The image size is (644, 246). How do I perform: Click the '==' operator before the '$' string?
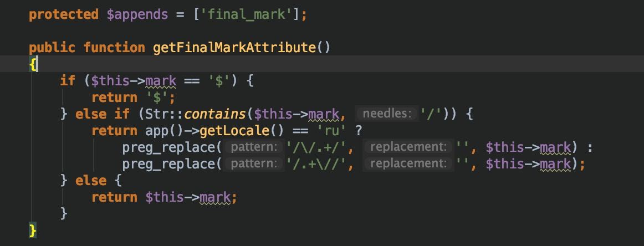tap(192, 81)
